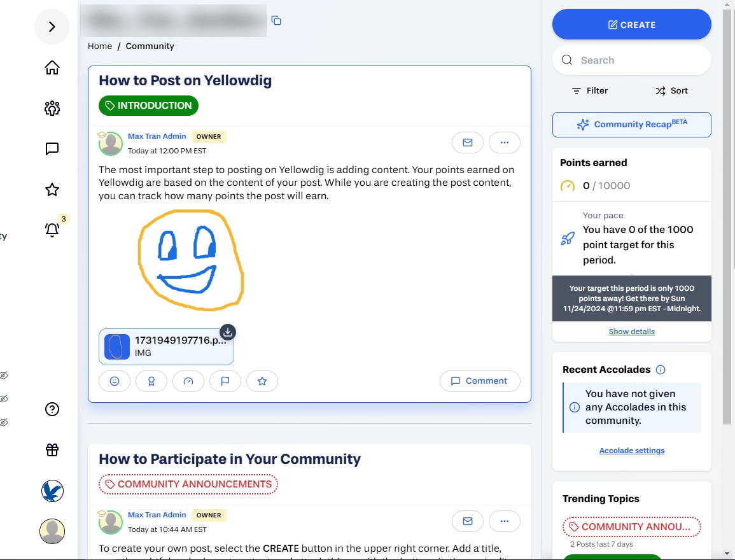Click the Recent Accolades info icon

(661, 370)
